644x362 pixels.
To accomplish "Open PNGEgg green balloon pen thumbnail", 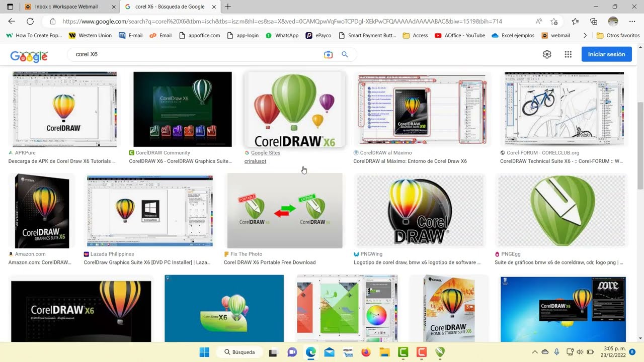I will click(x=561, y=211).
